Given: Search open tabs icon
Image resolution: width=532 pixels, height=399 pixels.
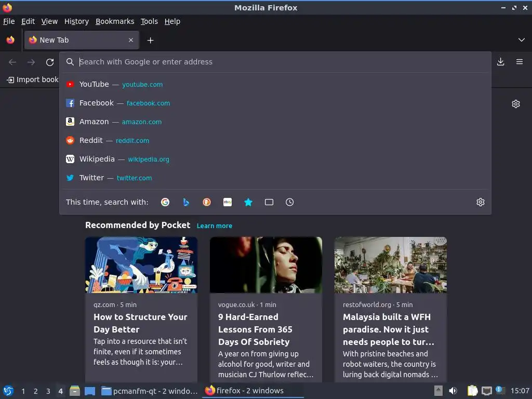Looking at the screenshot, I should (269, 202).
